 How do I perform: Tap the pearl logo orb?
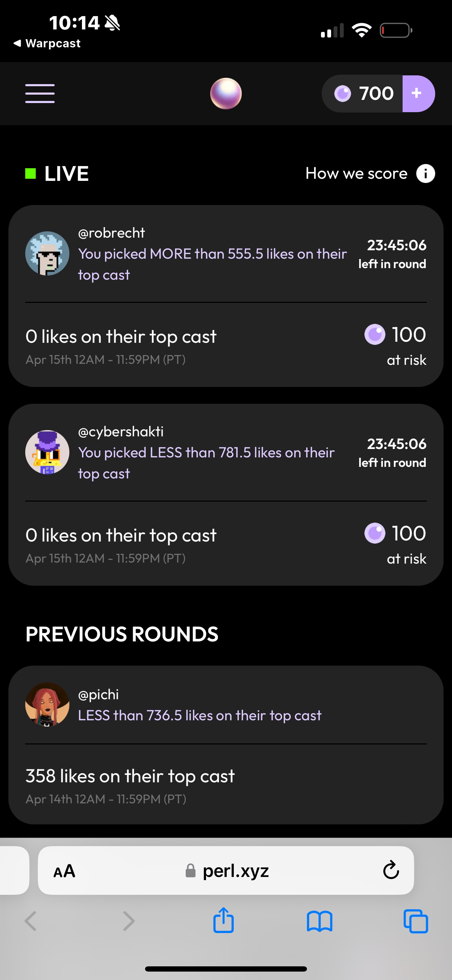pos(226,94)
